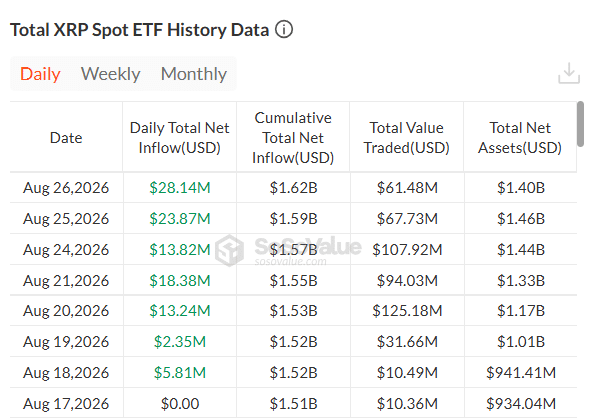The image size is (590, 418).
Task: Select the Aug 26,2026 date cell
Action: tap(66, 187)
